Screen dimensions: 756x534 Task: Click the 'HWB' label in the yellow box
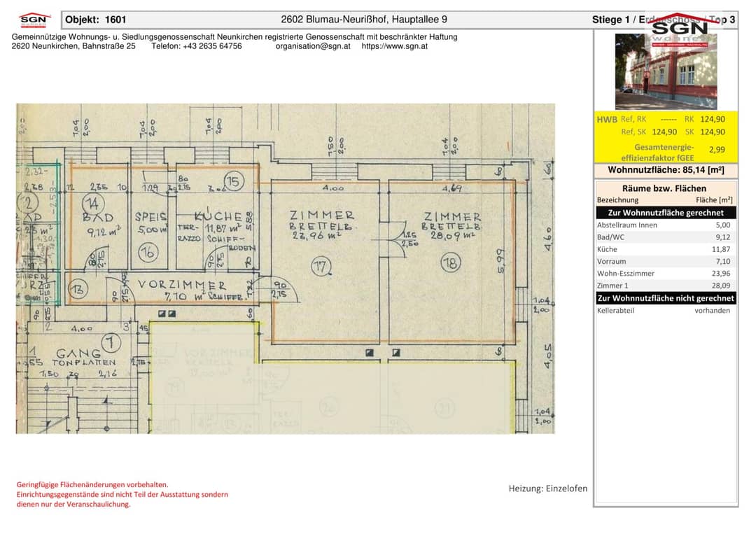click(x=606, y=120)
